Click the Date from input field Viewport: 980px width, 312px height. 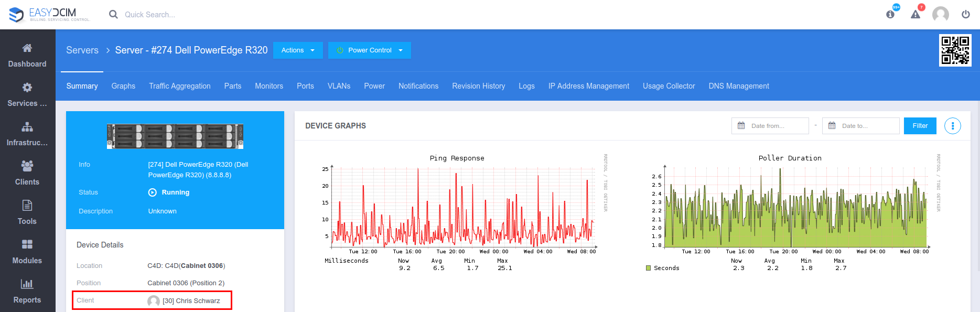point(770,126)
